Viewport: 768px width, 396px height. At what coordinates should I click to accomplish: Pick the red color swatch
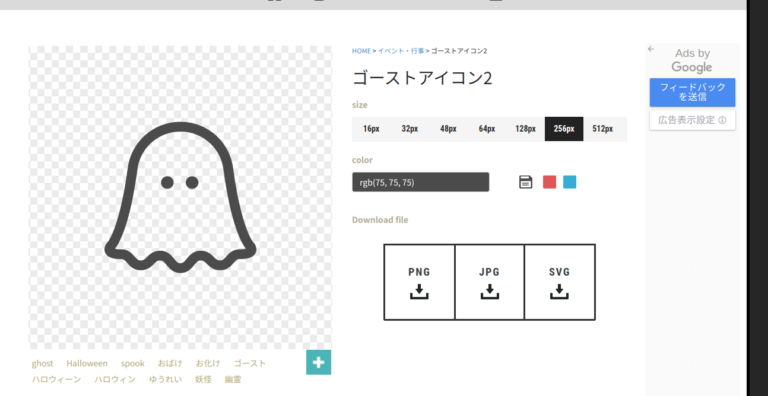click(550, 182)
